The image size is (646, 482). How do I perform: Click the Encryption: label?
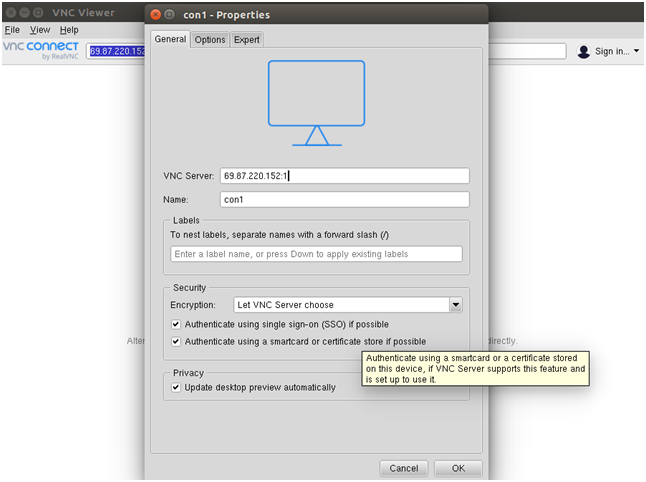pyautogui.click(x=193, y=305)
